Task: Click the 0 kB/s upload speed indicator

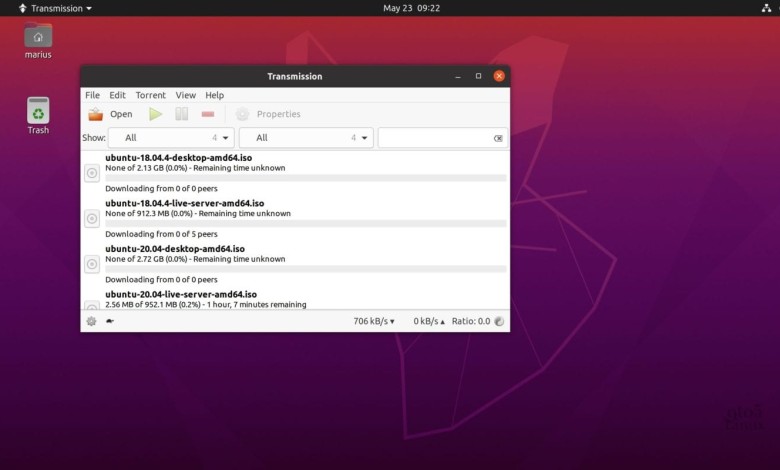Action: pos(429,321)
